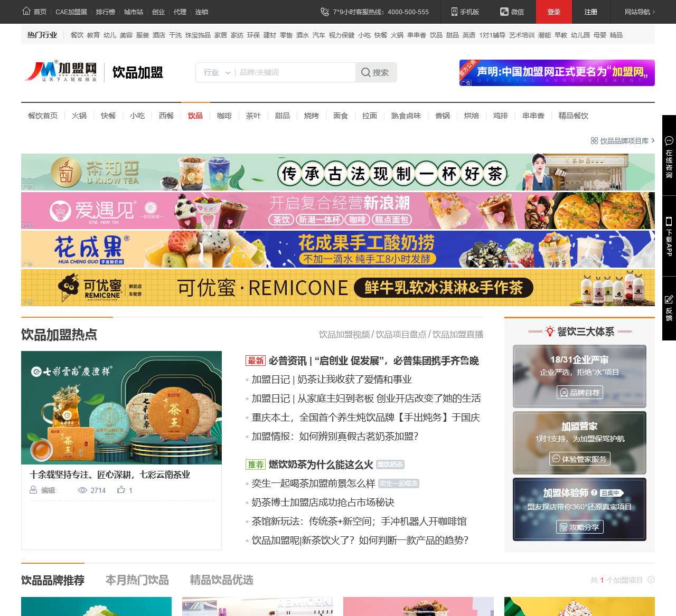Click the phone hotline icon
Image resolution: width=676 pixels, height=616 pixels.
point(325,12)
